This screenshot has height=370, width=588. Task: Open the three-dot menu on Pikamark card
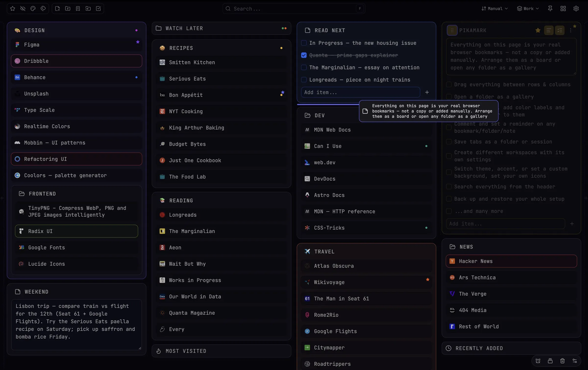point(571,30)
